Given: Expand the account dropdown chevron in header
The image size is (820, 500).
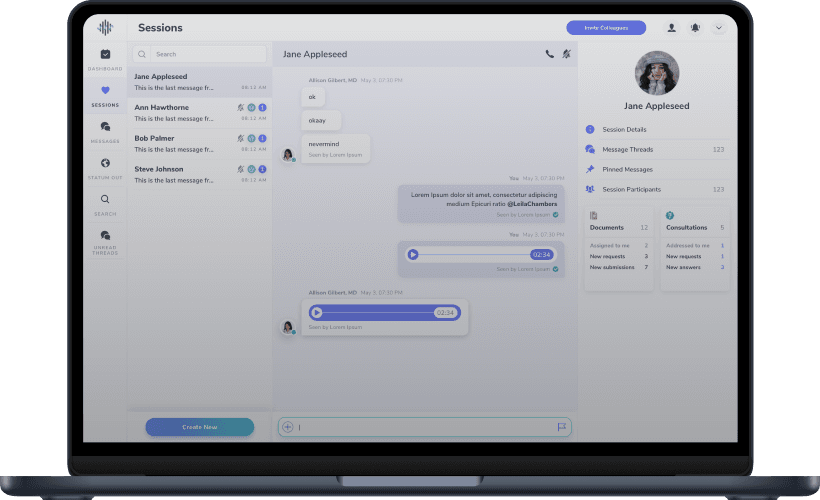Looking at the screenshot, I should click(718, 28).
